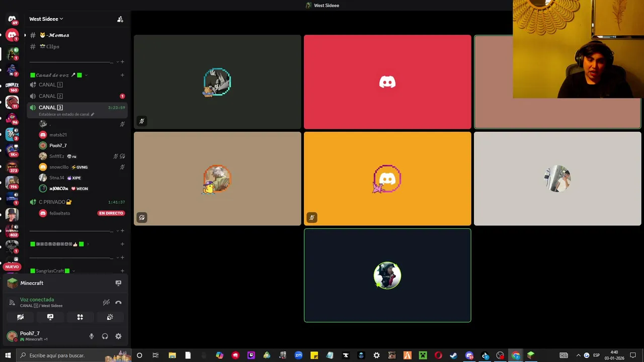
Task: Disconnect from voice call
Action: 118,303
